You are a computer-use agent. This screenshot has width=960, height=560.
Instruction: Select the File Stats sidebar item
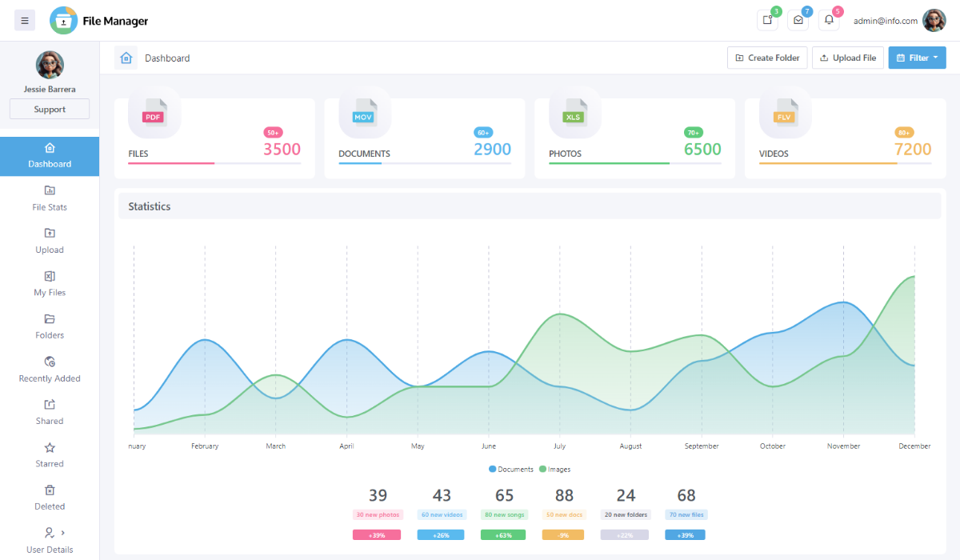(49, 198)
